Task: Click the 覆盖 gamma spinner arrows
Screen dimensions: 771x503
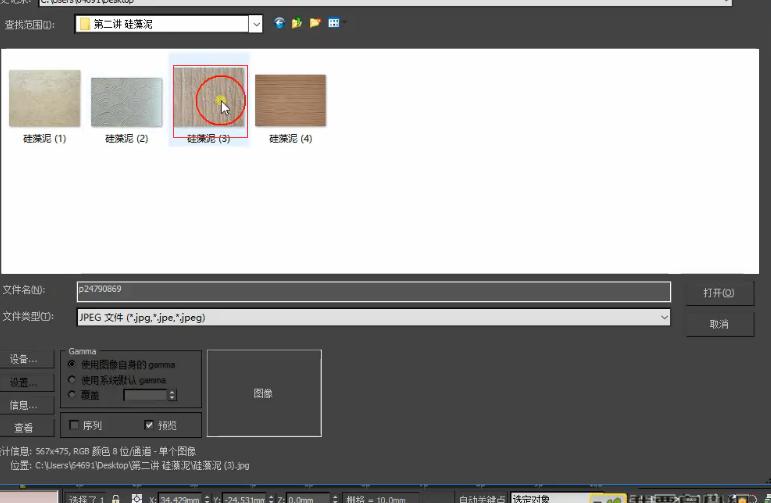Action: pos(172,395)
